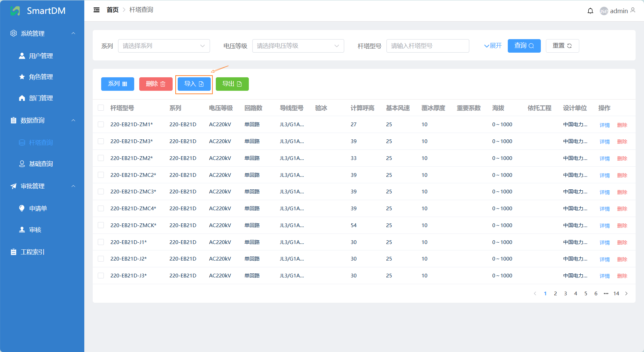Open the 用户管理 menu item
Viewport: 644px width, 352px height.
pyautogui.click(x=42, y=56)
